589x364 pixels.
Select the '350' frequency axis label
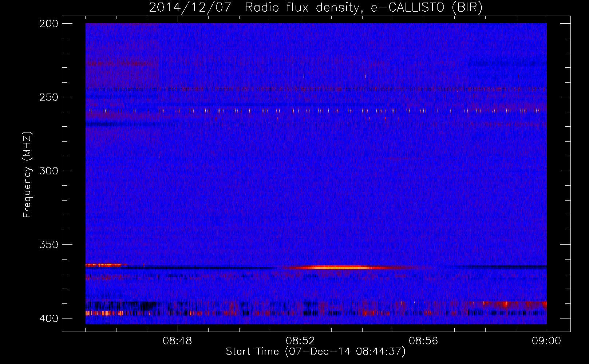48,245
